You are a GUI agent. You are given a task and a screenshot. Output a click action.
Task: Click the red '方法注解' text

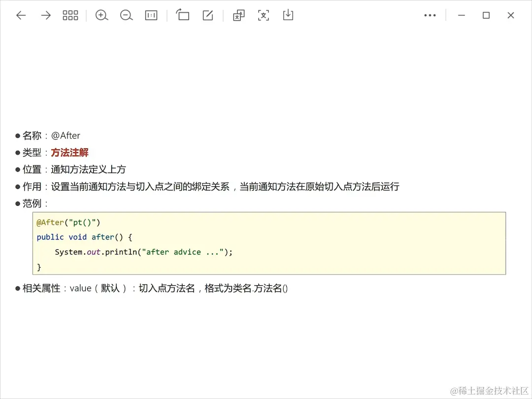(69, 153)
